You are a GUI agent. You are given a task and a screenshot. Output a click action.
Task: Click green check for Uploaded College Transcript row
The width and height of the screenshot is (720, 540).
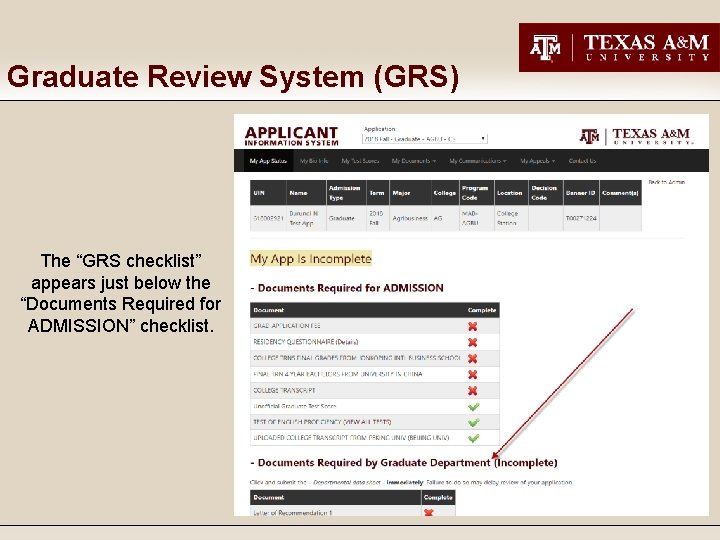pyautogui.click(x=473, y=438)
